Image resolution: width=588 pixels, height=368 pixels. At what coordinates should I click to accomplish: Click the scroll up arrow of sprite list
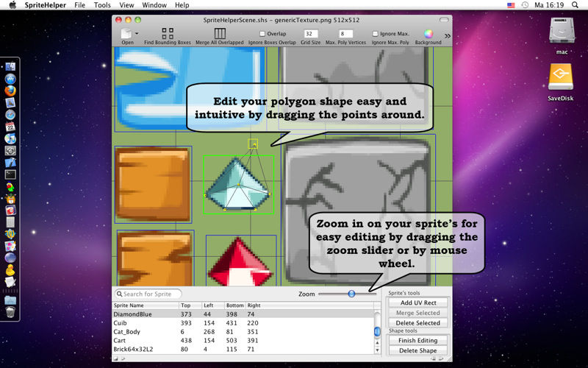377,343
